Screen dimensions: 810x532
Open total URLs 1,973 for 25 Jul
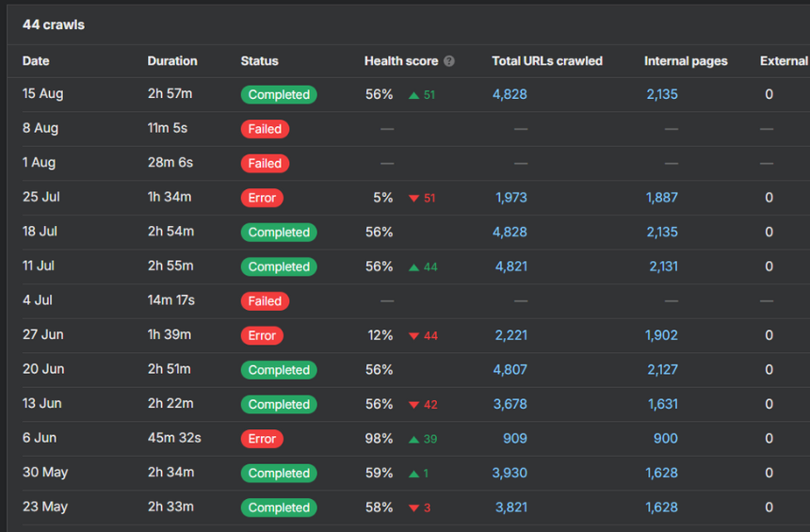511,198
